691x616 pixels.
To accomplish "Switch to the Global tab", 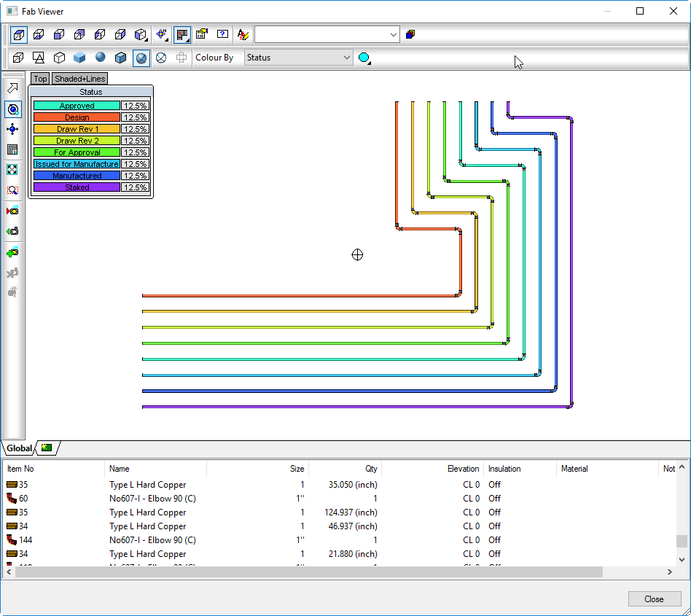I will (x=19, y=448).
